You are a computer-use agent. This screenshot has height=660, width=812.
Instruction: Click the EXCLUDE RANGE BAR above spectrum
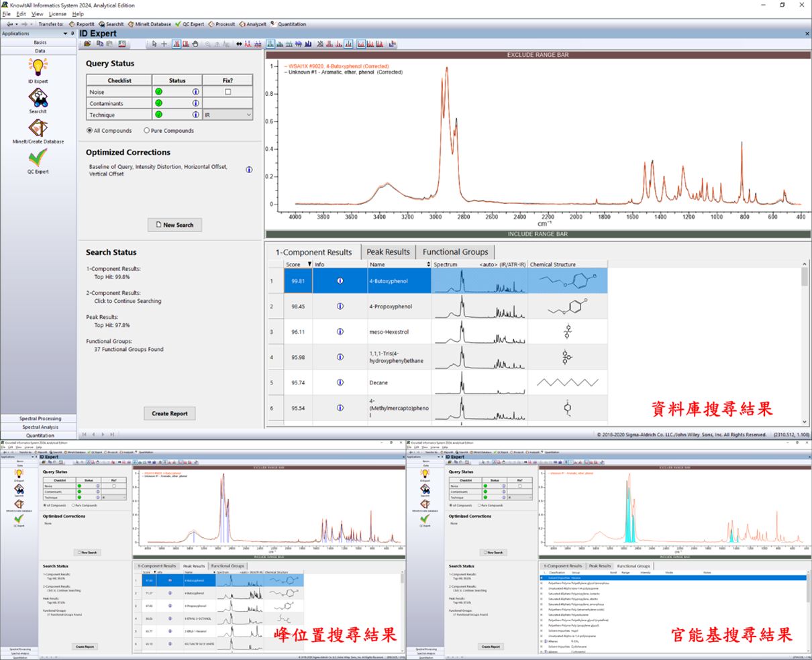538,55
